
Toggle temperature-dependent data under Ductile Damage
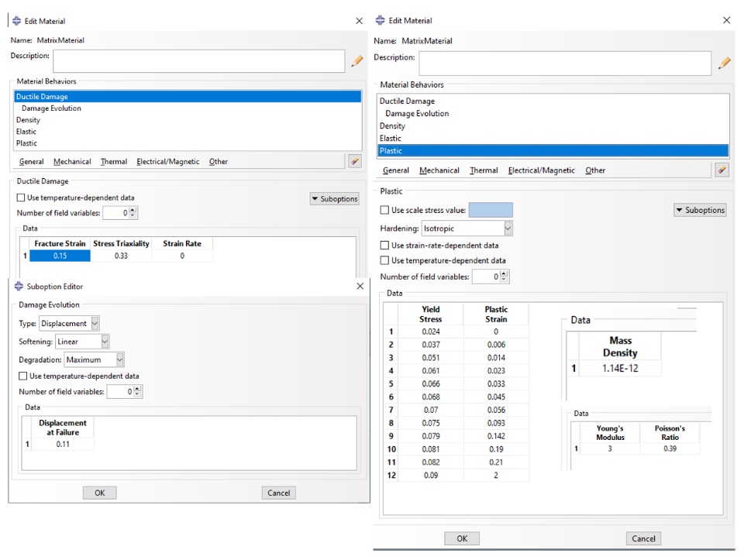[x=20, y=198]
